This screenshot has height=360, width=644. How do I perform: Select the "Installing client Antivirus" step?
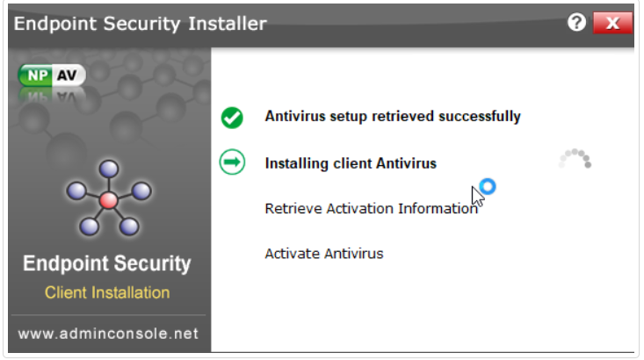click(351, 162)
